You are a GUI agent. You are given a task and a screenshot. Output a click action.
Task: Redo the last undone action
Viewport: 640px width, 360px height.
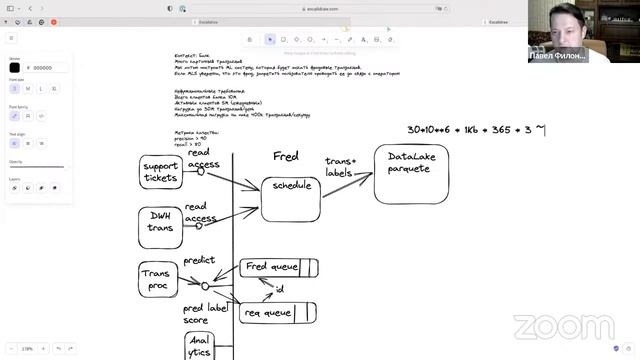[x=71, y=349]
